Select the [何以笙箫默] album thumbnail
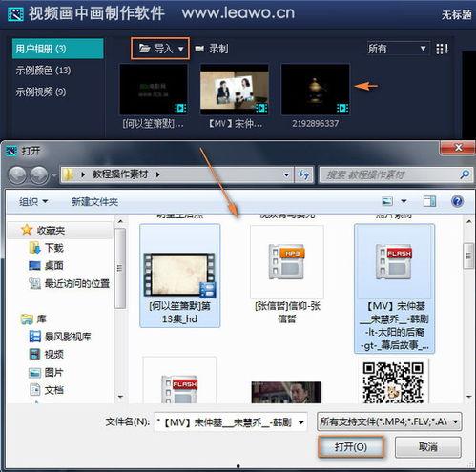476x472 pixels. [x=154, y=90]
